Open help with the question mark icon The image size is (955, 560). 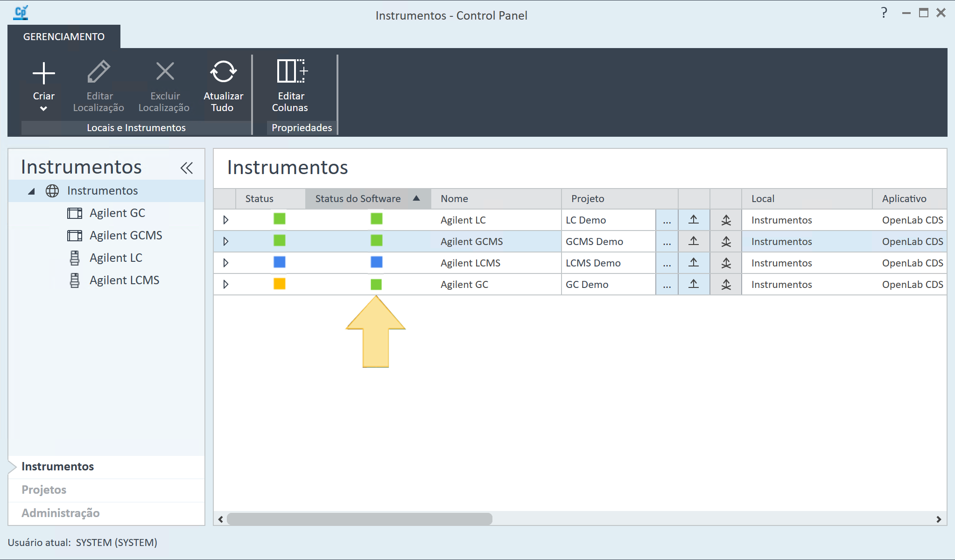pyautogui.click(x=884, y=13)
